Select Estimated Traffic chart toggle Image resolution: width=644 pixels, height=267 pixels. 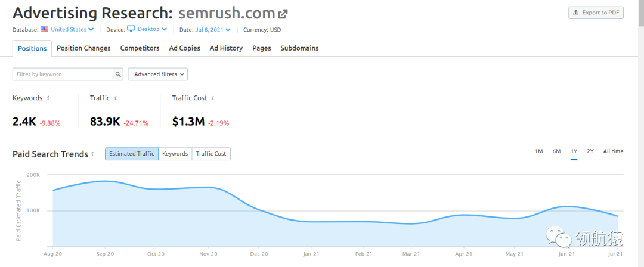131,154
